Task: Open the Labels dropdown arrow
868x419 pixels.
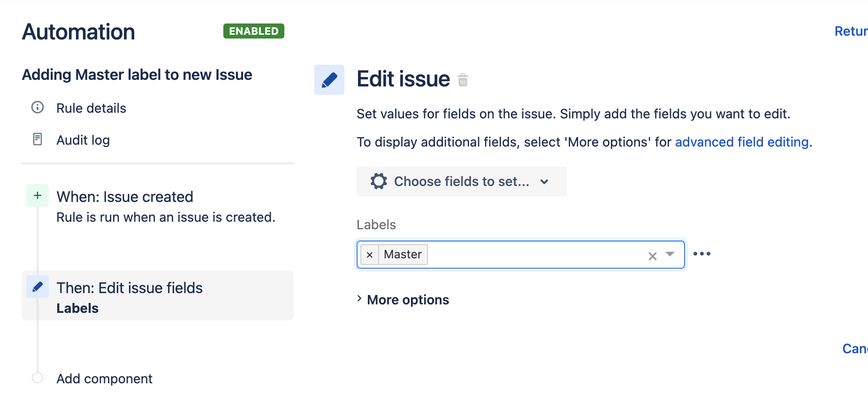Action: [670, 254]
